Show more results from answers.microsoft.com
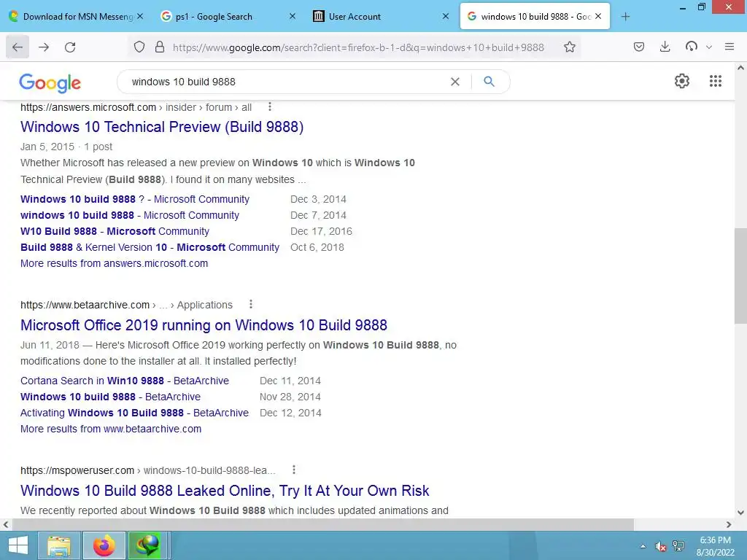This screenshot has height=560, width=747. (114, 263)
